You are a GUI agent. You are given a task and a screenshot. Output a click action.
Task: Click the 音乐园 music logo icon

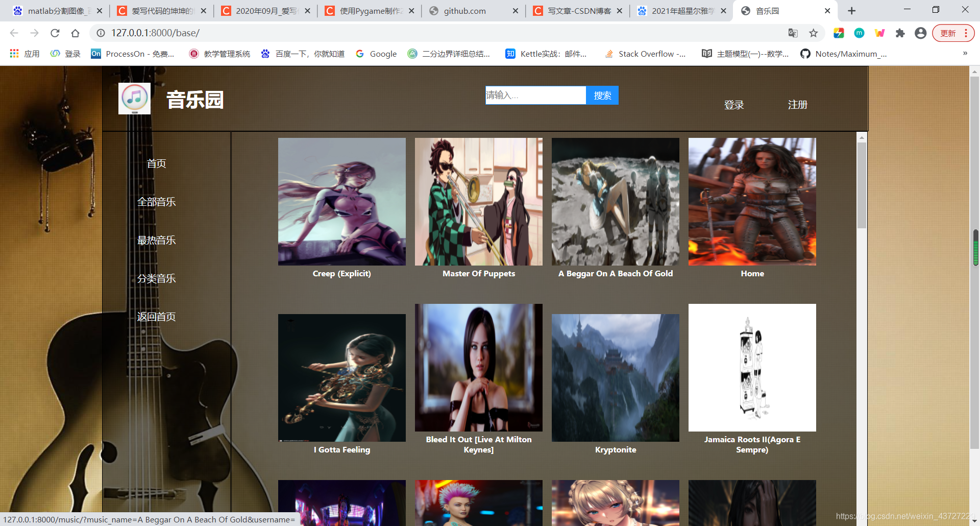coord(134,99)
